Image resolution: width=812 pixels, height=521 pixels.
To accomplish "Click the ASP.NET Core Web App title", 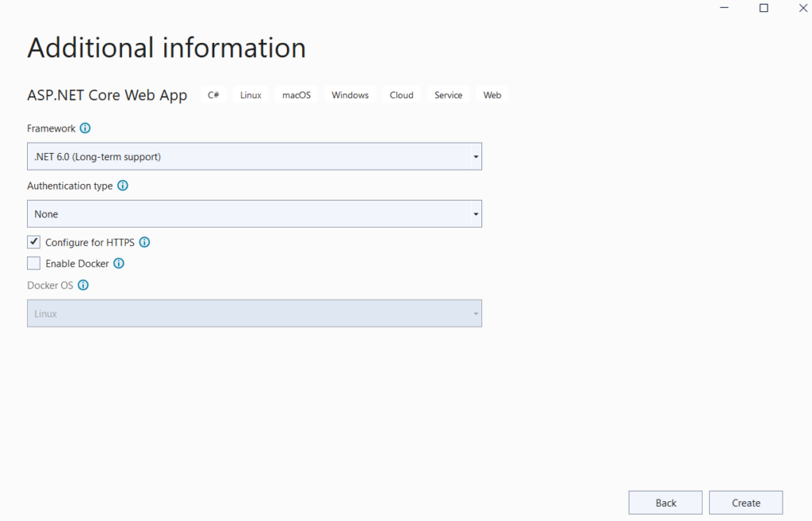I will coord(107,95).
